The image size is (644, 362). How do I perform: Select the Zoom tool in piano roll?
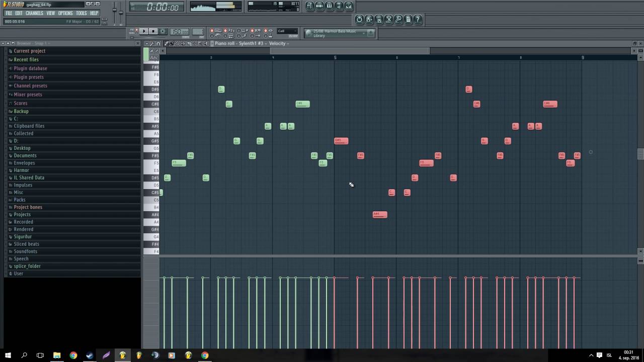[200, 43]
